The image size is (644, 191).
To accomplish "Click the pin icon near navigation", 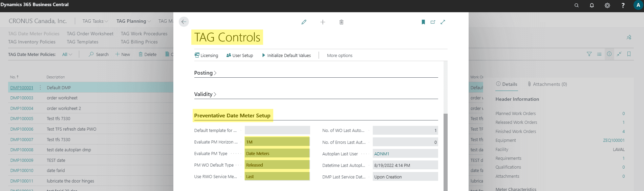I will coord(629,37).
